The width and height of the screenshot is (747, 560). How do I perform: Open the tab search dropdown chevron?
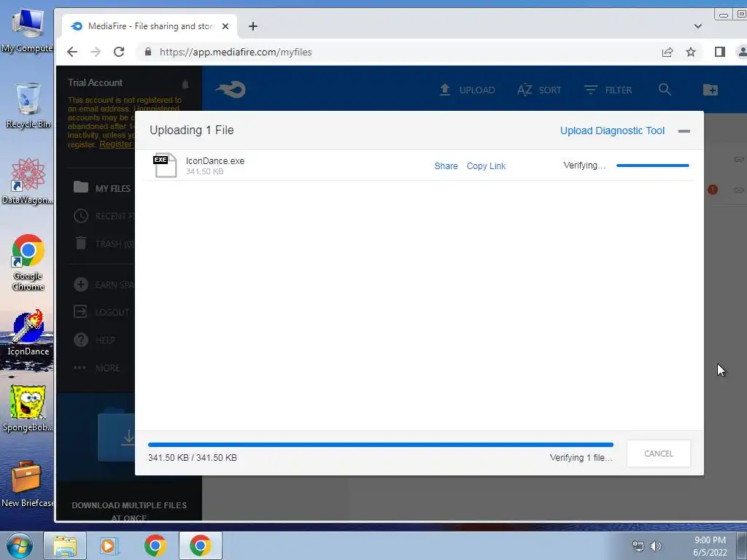click(698, 26)
